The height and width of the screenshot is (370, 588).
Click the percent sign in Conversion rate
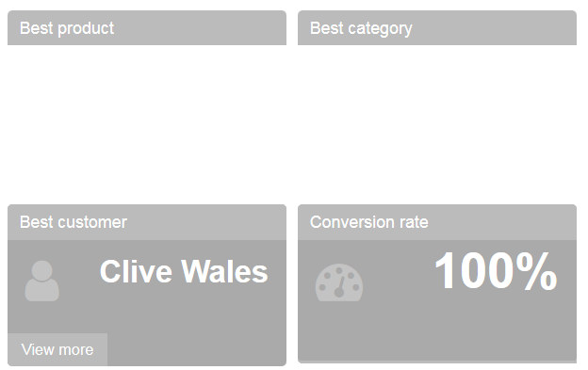click(x=536, y=270)
